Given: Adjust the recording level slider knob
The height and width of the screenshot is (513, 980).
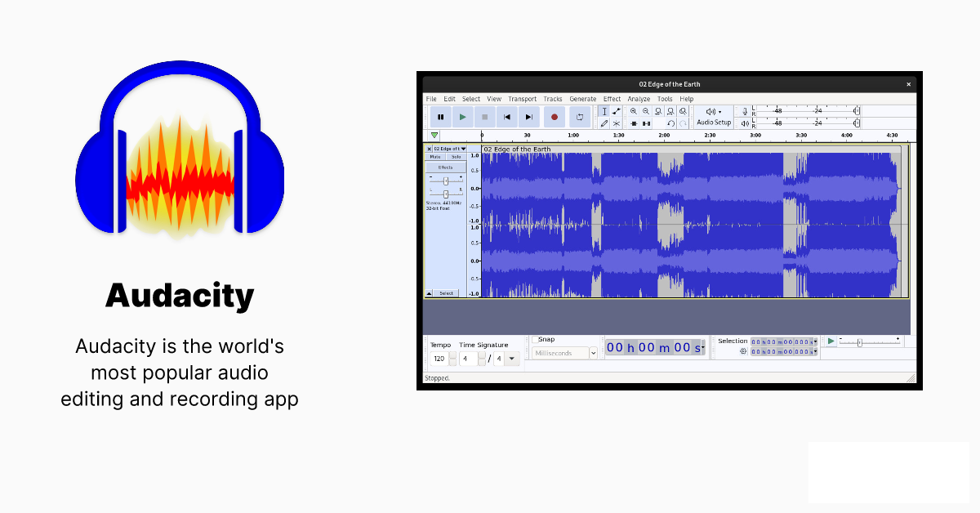Looking at the screenshot, I should pyautogui.click(x=856, y=111).
